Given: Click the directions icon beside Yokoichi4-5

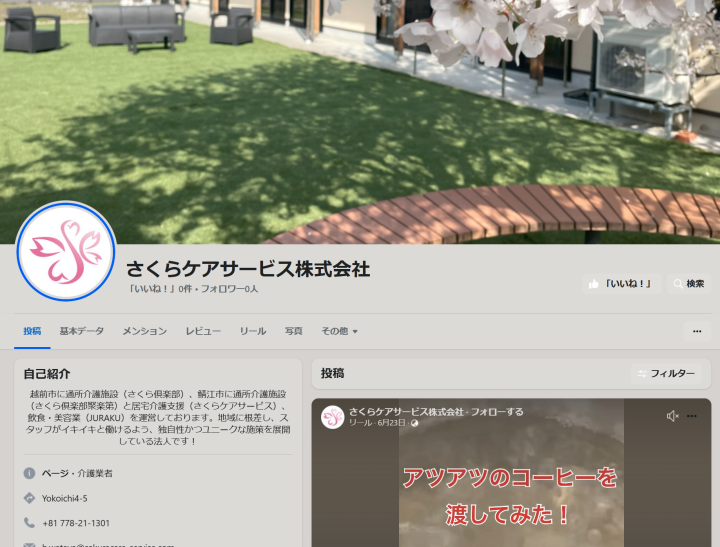Looking at the screenshot, I should (x=29, y=498).
